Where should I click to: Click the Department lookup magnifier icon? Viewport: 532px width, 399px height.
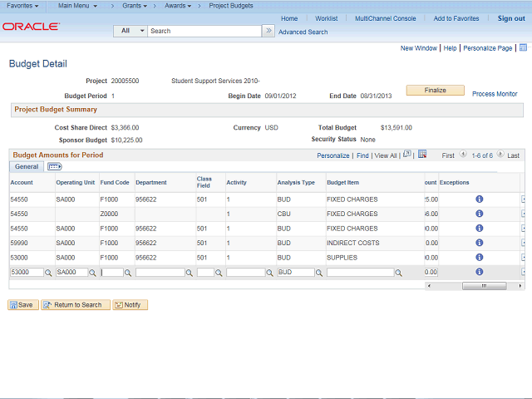pyautogui.click(x=190, y=273)
